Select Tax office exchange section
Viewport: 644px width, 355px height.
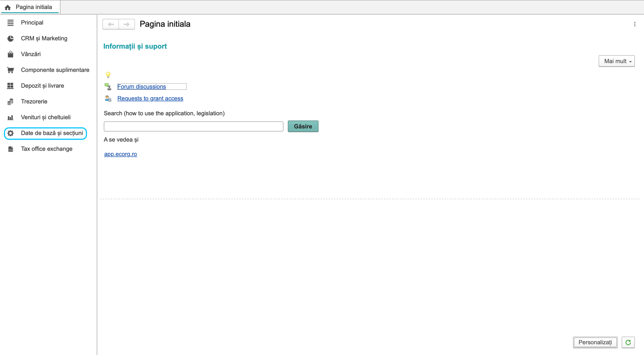tap(47, 149)
